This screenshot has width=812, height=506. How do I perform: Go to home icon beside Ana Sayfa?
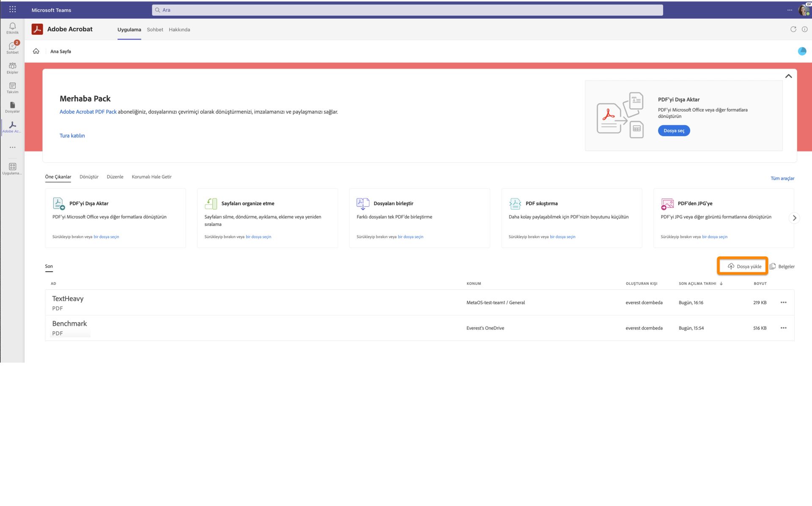pyautogui.click(x=36, y=51)
